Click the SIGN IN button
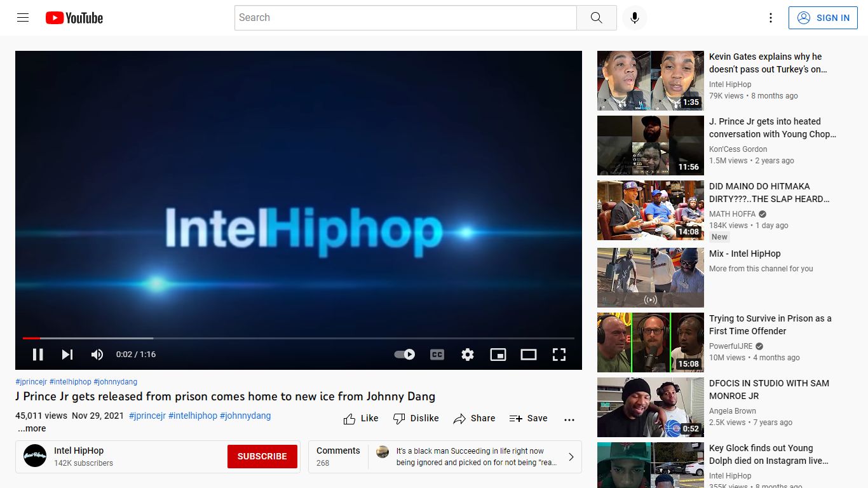The width and height of the screenshot is (868, 488). click(x=823, y=18)
